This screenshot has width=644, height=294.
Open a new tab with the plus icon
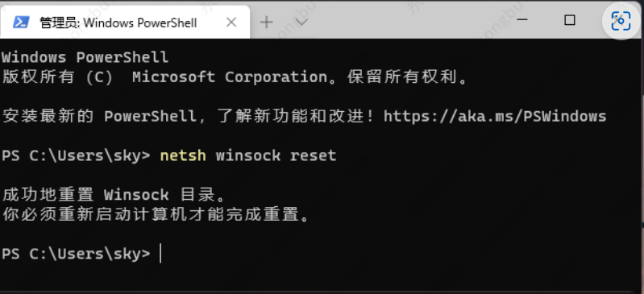click(x=267, y=23)
